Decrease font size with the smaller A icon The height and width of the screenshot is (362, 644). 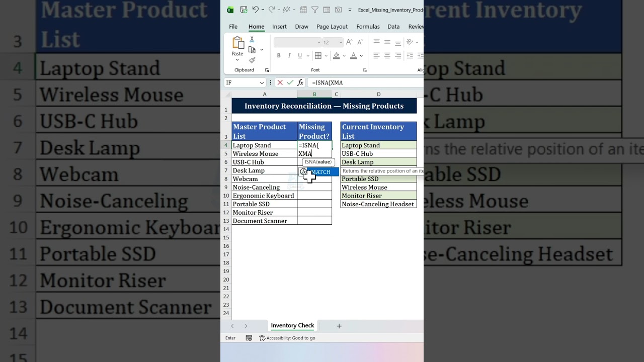coord(360,42)
